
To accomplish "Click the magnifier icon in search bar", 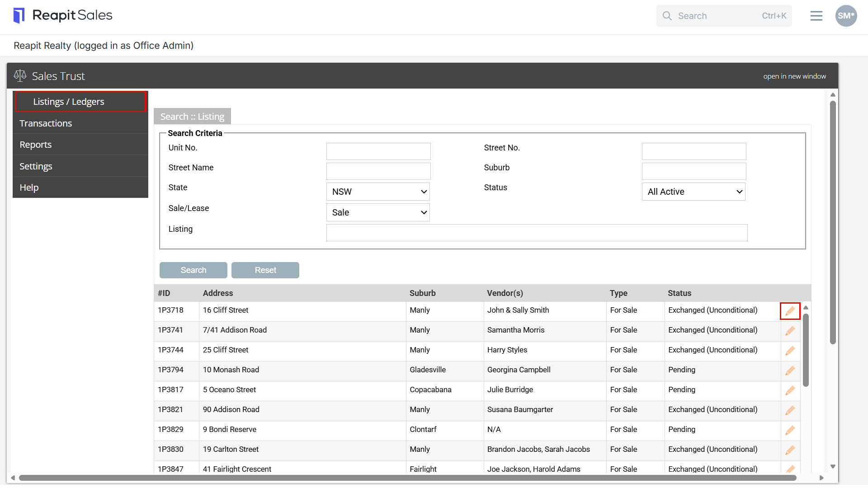I will pyautogui.click(x=667, y=16).
